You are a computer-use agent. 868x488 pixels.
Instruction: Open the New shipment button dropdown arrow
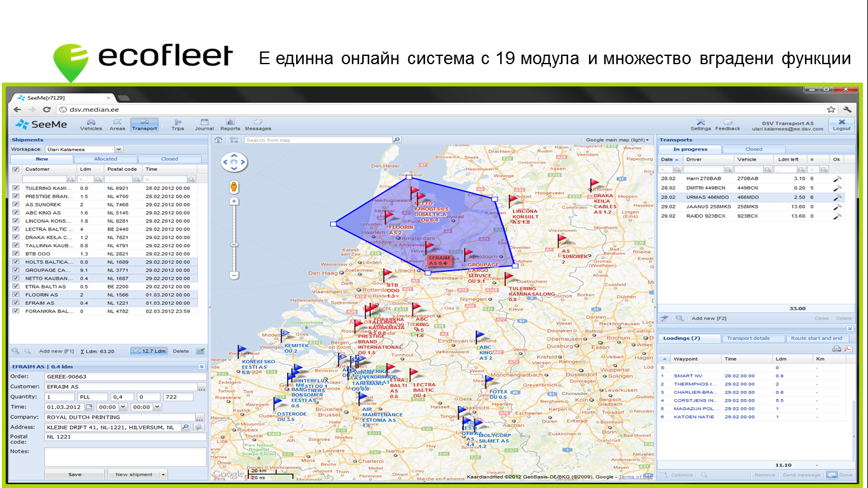coord(163,475)
